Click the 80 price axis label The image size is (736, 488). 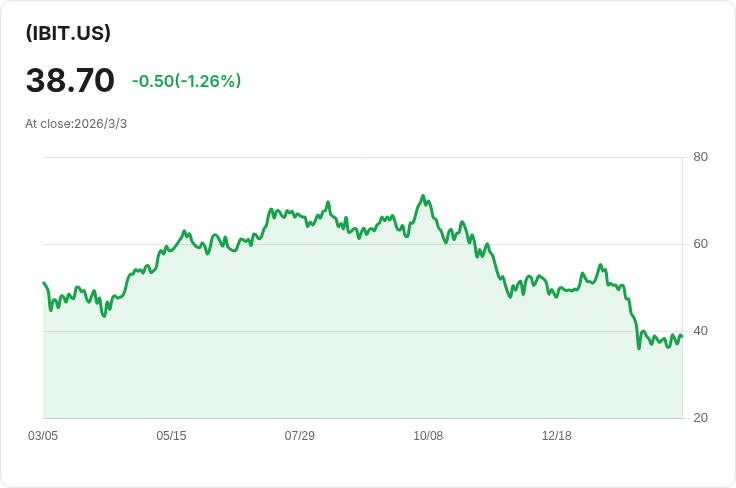tap(700, 157)
